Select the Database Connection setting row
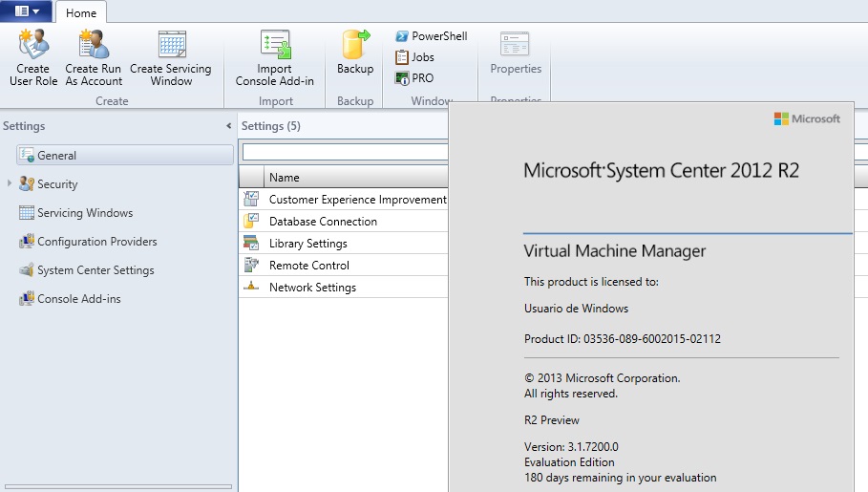The height and width of the screenshot is (492, 868). (x=323, y=221)
